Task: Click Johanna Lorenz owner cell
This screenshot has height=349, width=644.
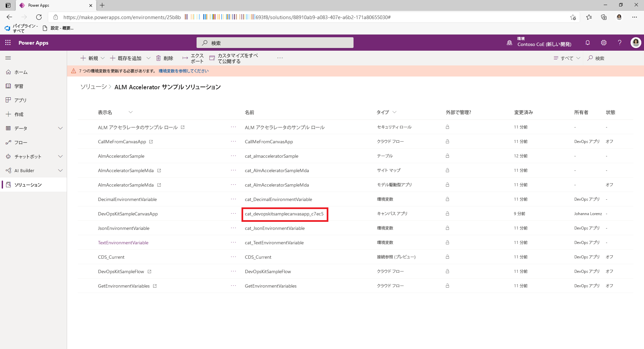Action: pos(588,214)
